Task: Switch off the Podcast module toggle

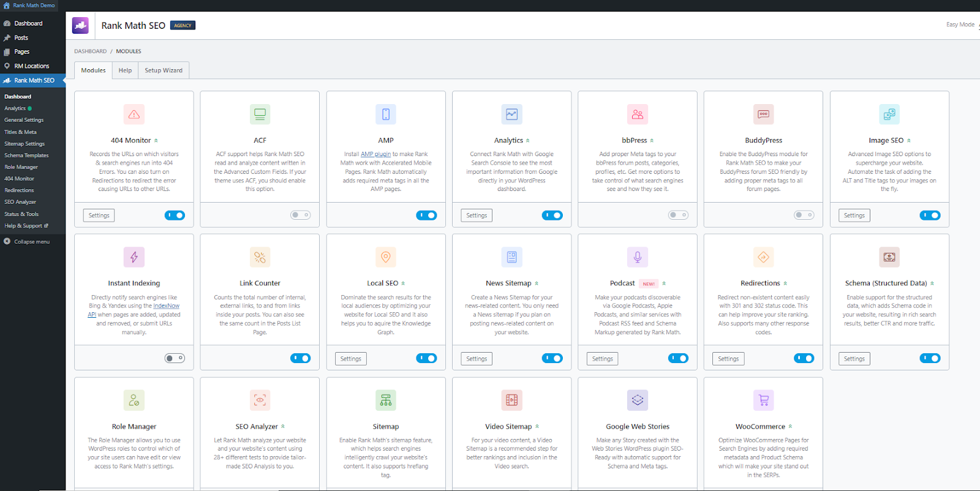Action: pos(678,358)
